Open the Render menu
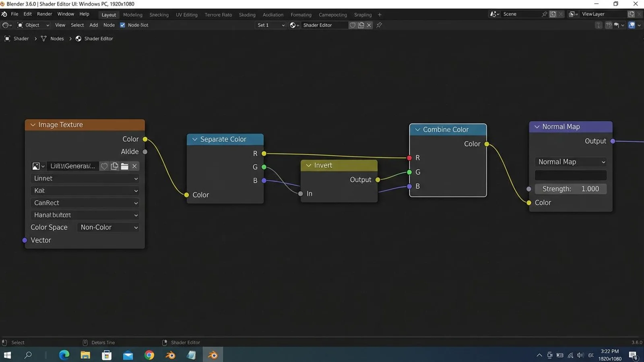Screen dimensions: 644x362 click(x=44, y=14)
